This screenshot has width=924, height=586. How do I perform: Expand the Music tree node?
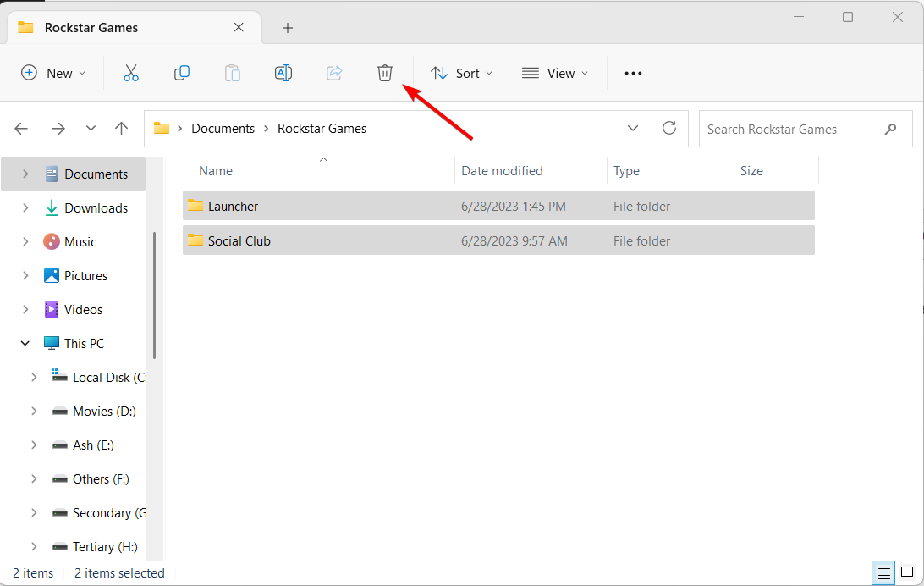click(x=25, y=241)
